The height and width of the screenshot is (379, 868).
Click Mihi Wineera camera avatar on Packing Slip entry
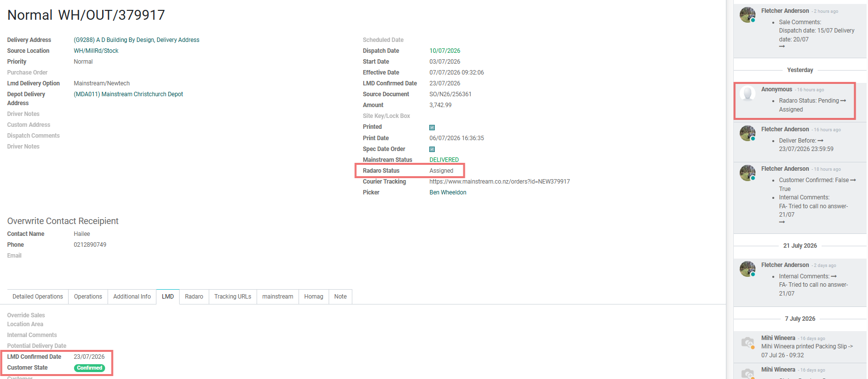point(747,342)
